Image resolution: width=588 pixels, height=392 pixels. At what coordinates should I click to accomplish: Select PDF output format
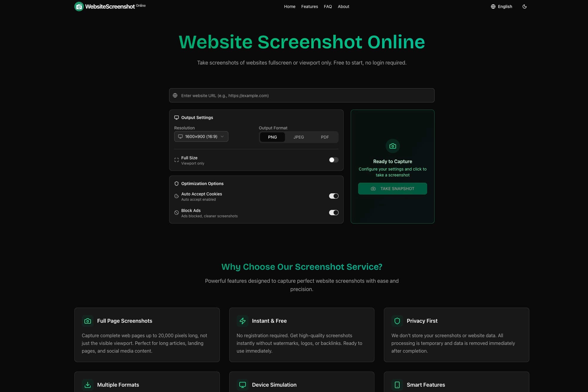click(x=325, y=137)
